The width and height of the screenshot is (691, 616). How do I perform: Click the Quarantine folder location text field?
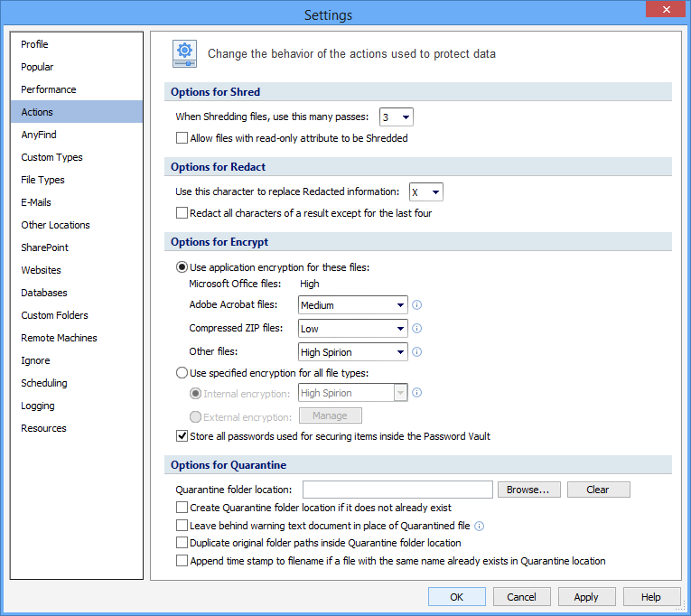pyautogui.click(x=396, y=490)
